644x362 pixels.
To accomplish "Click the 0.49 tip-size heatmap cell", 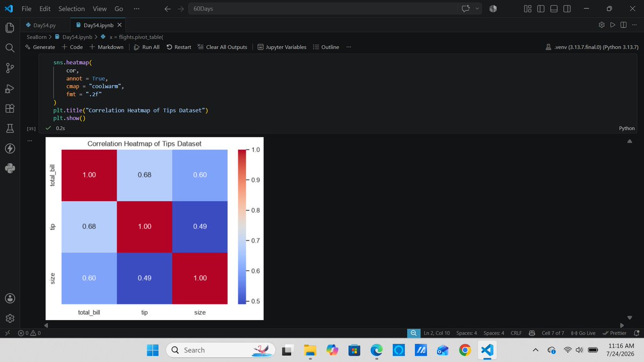I will (x=200, y=226).
